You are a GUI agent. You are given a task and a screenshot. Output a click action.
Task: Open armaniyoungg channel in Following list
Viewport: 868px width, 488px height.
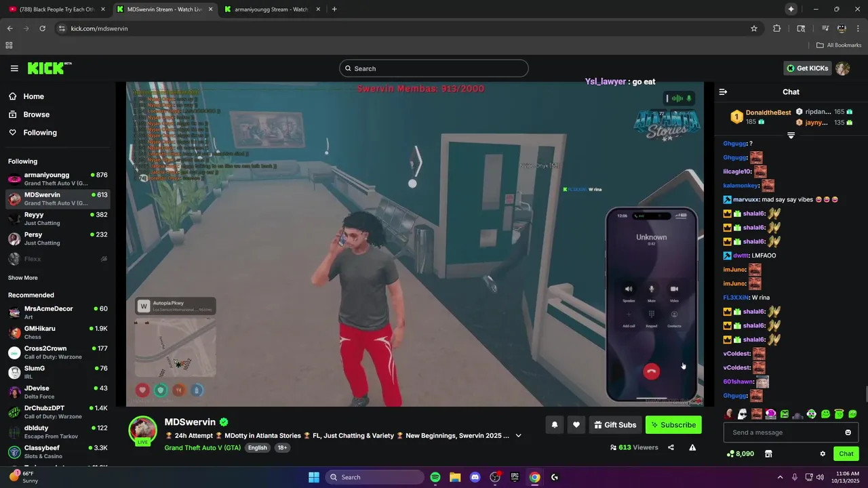click(58, 179)
